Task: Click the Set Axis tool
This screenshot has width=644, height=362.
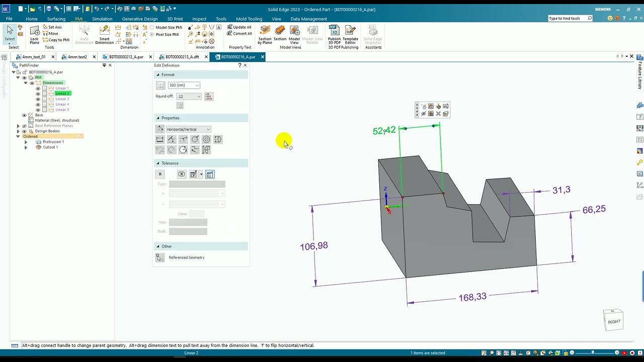Action: 52,27
